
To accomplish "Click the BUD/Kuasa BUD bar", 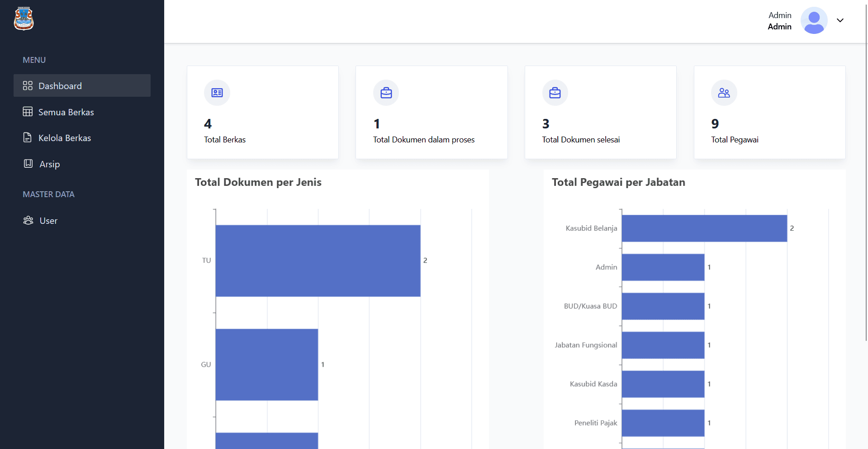I will coord(663,306).
